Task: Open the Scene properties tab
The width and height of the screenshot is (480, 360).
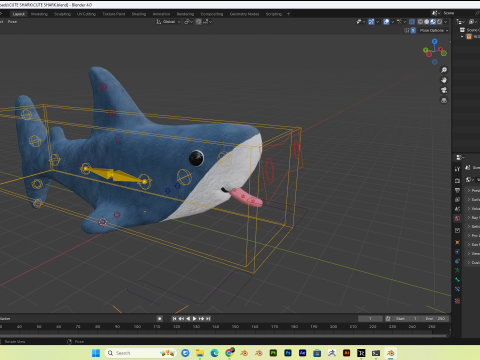Action: tap(457, 209)
